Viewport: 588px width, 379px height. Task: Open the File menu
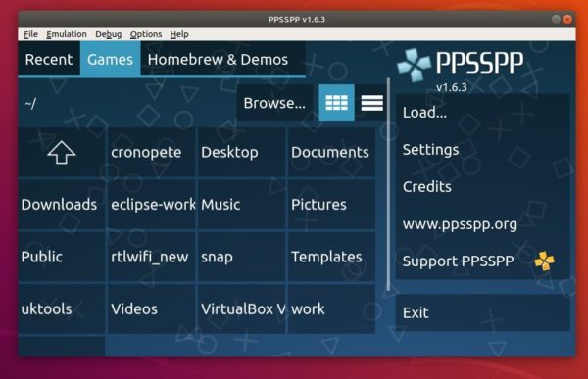tap(30, 34)
